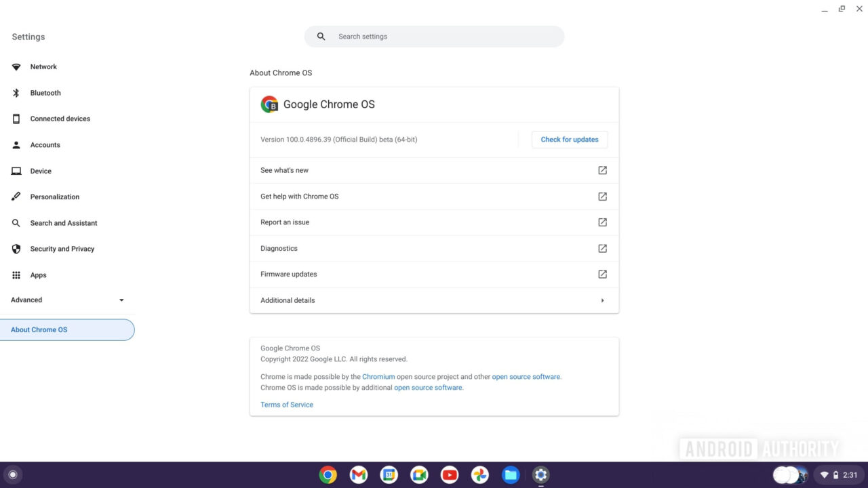Open Security and Privacy settings
The height and width of the screenshot is (488, 868).
point(62,249)
